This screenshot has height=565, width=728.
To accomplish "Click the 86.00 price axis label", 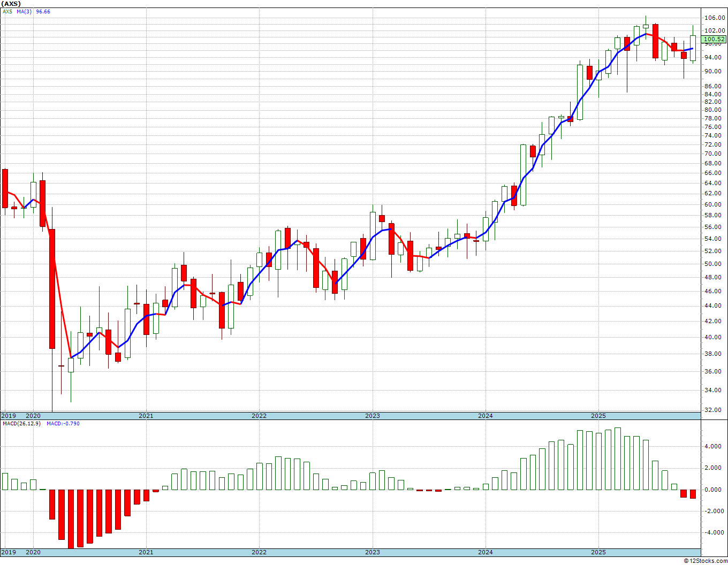I will (x=715, y=86).
